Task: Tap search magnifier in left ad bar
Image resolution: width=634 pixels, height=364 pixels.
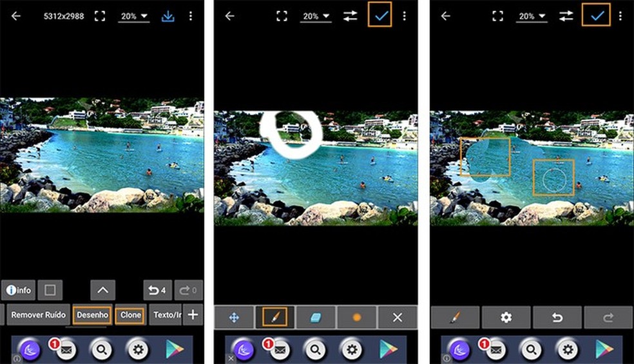Action: click(102, 349)
